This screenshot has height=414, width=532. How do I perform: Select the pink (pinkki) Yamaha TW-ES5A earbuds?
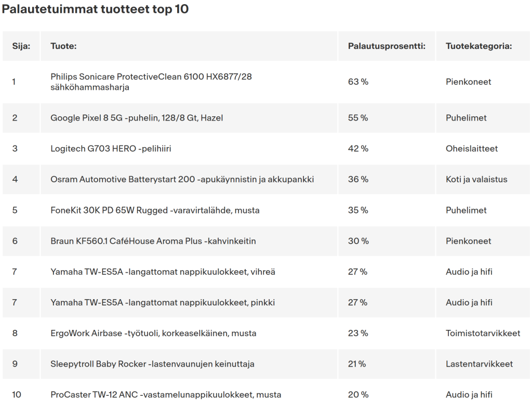click(163, 302)
